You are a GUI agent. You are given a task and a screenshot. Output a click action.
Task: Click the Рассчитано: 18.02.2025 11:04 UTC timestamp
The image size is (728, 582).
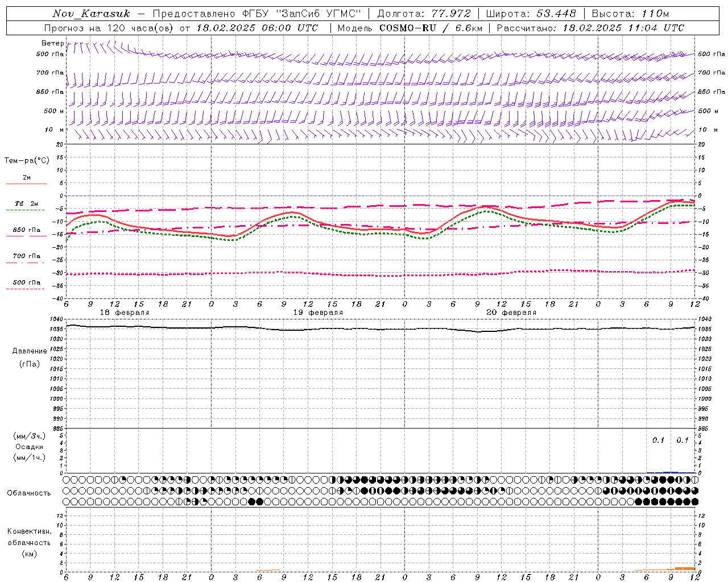pos(590,28)
